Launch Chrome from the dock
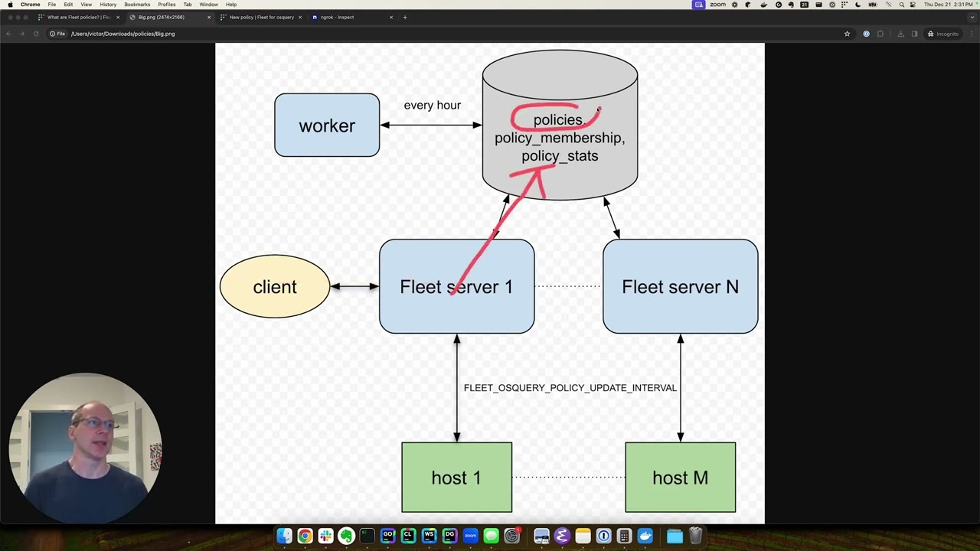Viewport: 980px width, 551px height. click(305, 536)
